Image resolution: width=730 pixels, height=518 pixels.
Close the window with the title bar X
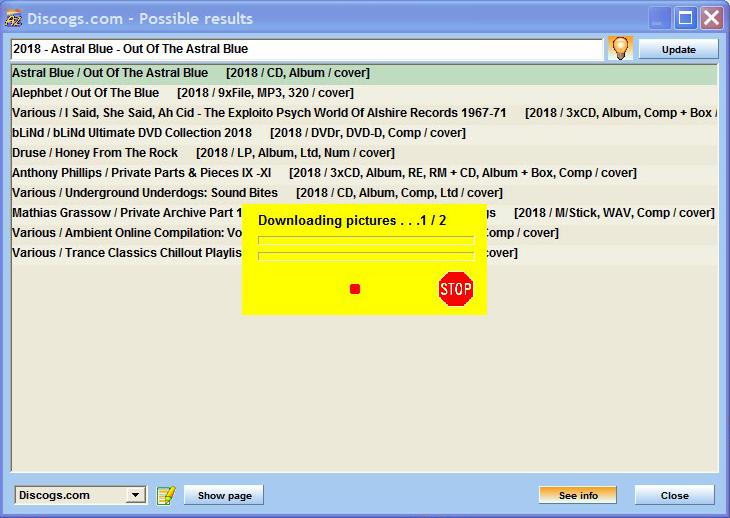(x=711, y=19)
